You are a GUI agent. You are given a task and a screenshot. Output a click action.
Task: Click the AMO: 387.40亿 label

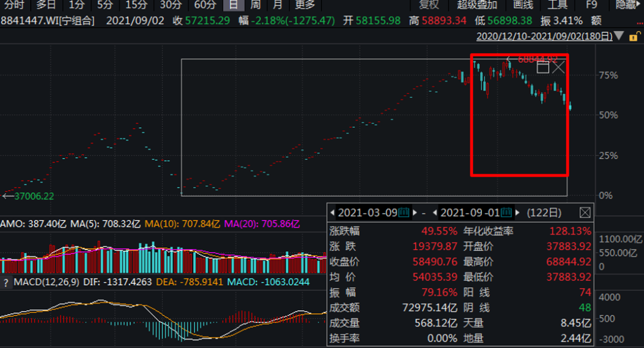pyautogui.click(x=33, y=224)
